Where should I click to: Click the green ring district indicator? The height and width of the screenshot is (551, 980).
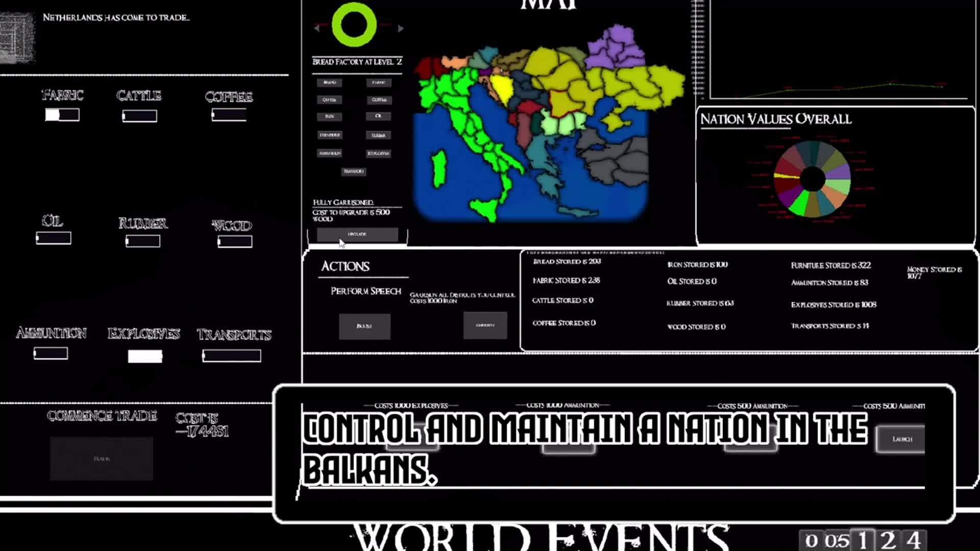click(354, 24)
